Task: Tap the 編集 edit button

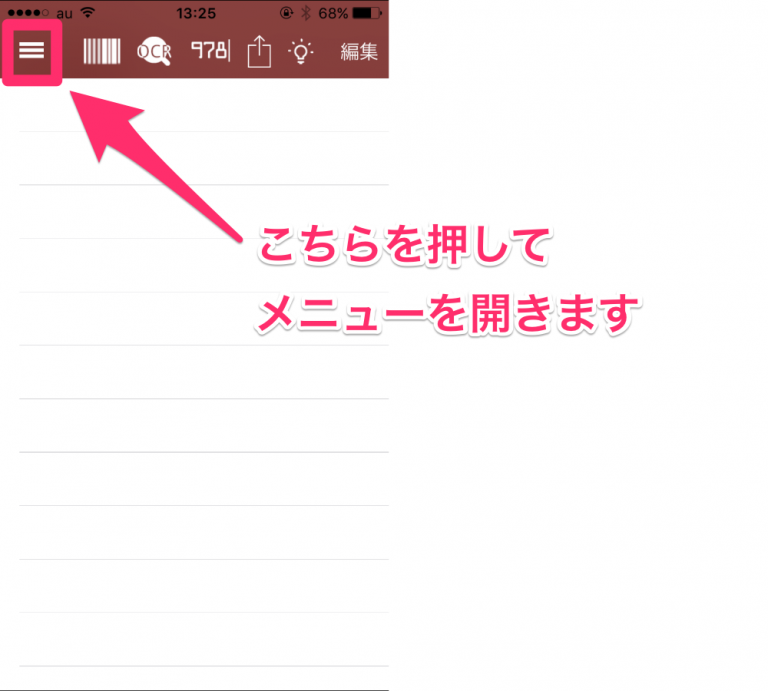Action: pos(359,51)
